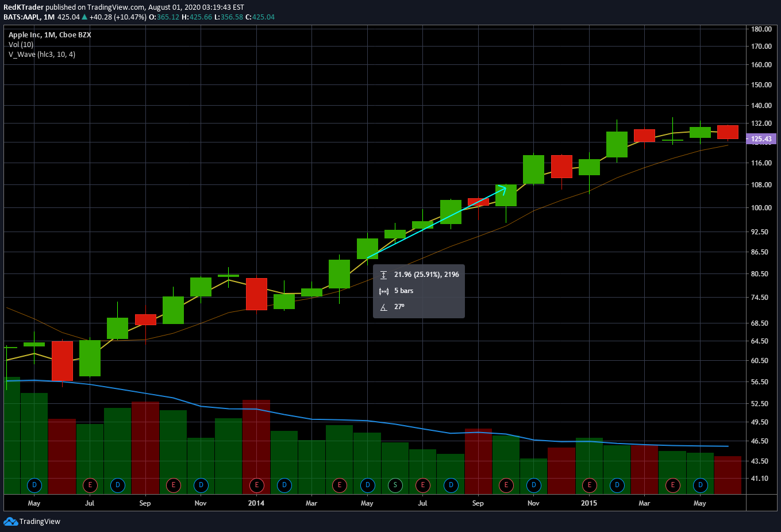Click the 160.00 price axis label
The width and height of the screenshot is (781, 532).
tap(761, 65)
